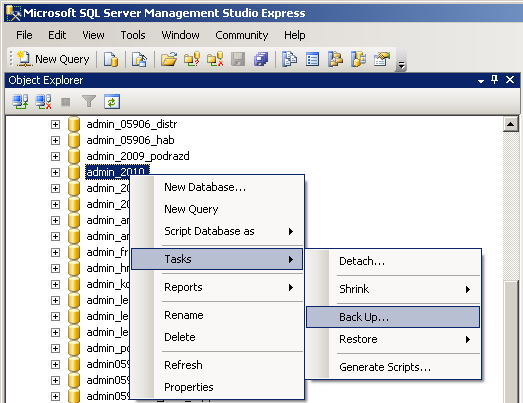Open Script Database as submenu
The width and height of the screenshot is (523, 403).
(217, 231)
